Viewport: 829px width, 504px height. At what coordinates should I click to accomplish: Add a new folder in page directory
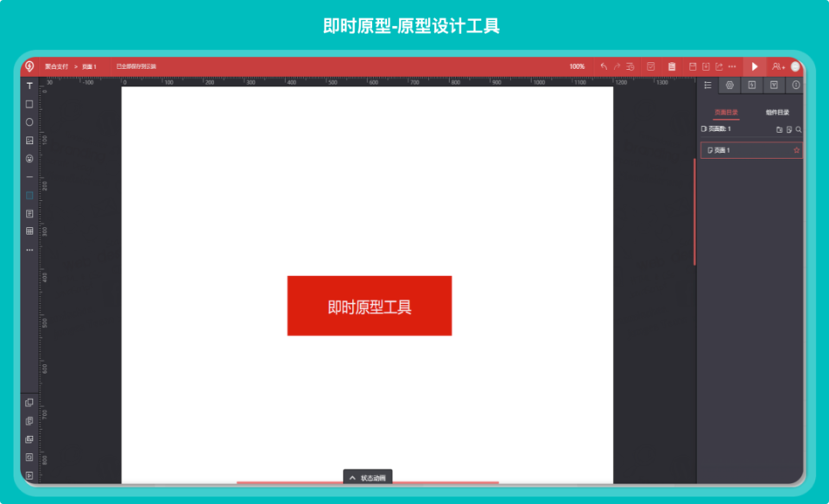point(779,129)
